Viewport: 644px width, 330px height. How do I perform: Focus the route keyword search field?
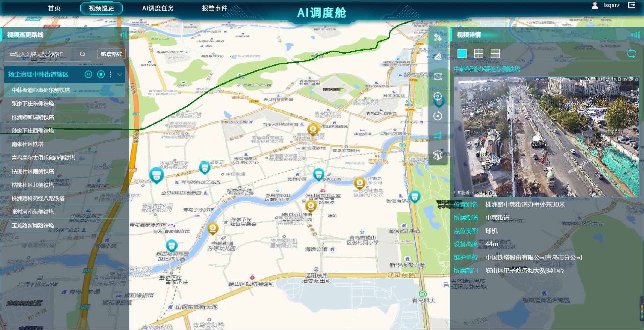39,54
